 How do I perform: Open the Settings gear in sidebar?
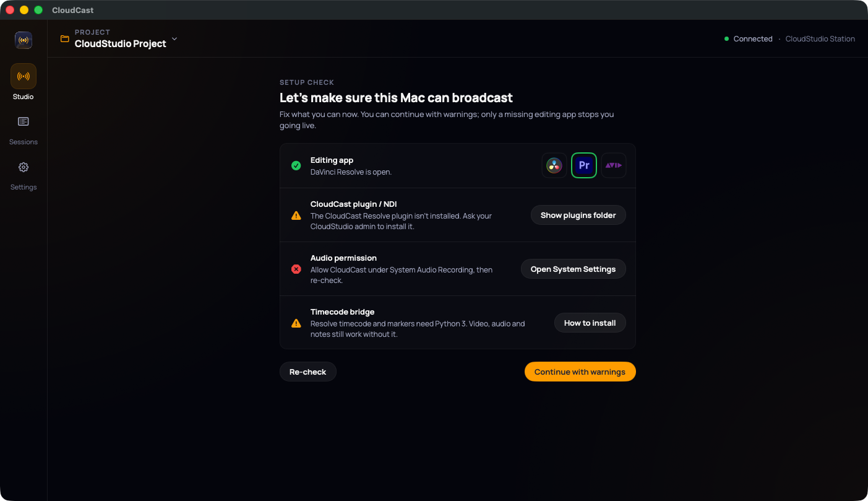[24, 176]
